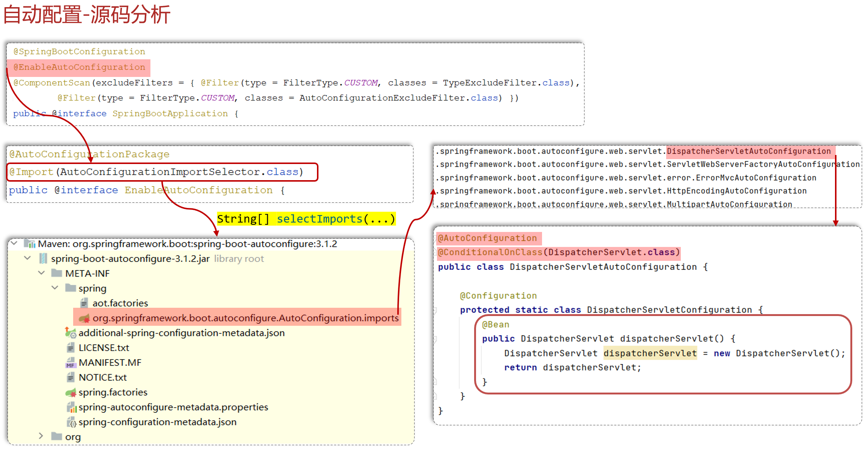This screenshot has height=450, width=868.
Task: Click the spring-boot-autoconfigure jar archive icon
Action: coord(44,259)
